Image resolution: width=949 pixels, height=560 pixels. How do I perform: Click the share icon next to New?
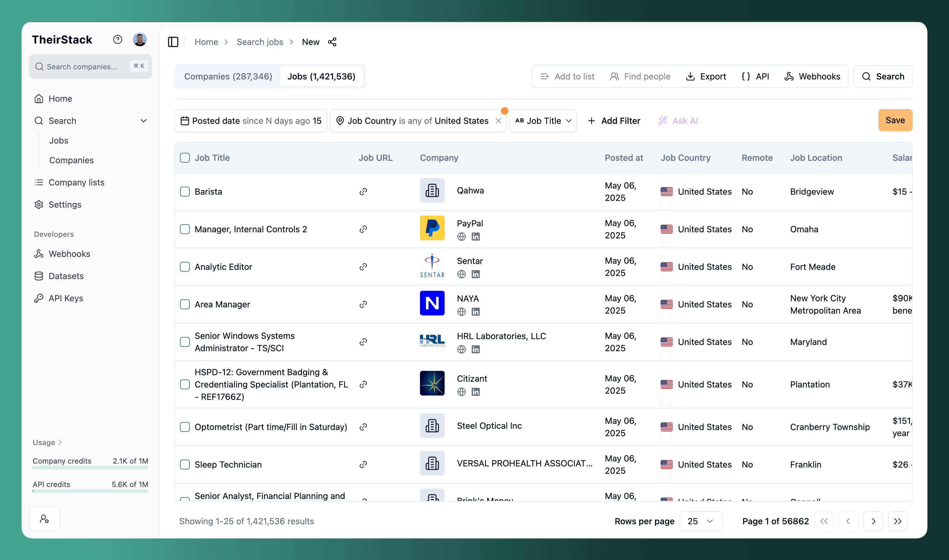click(332, 42)
